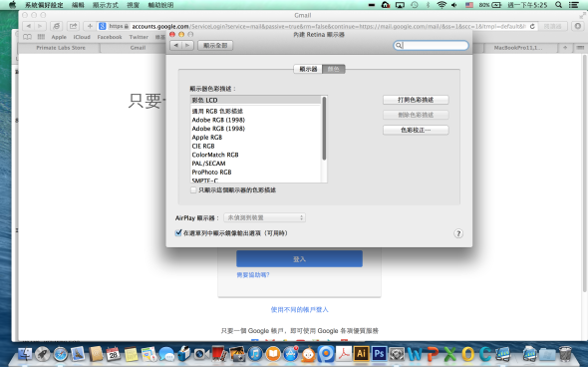Open Microsoft Outlook O icon
This screenshot has height=367, width=588.
[x=467, y=354]
